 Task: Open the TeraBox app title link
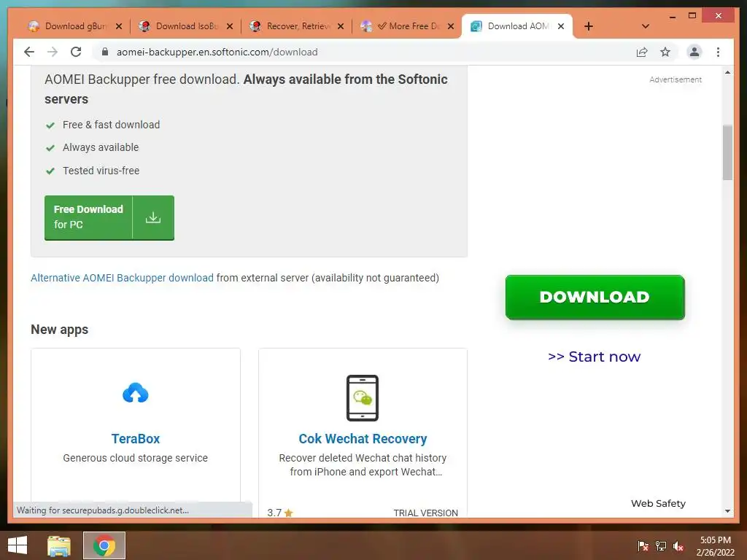[135, 438]
